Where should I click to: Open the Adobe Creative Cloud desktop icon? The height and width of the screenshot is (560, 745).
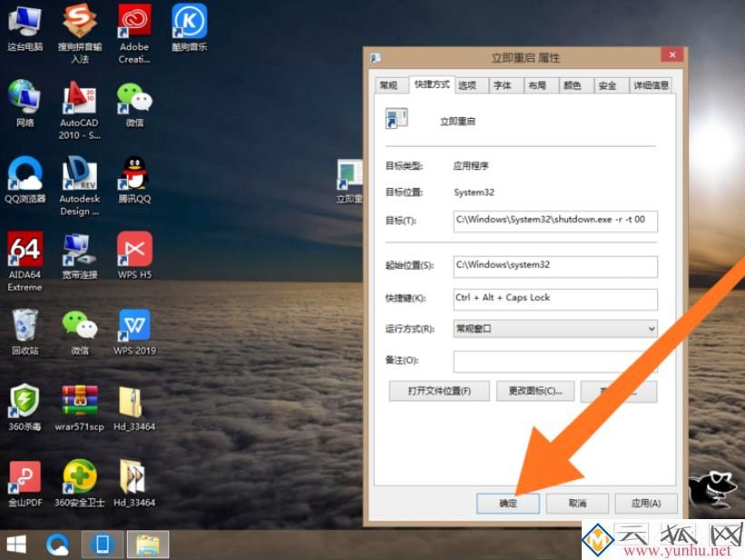click(x=134, y=22)
